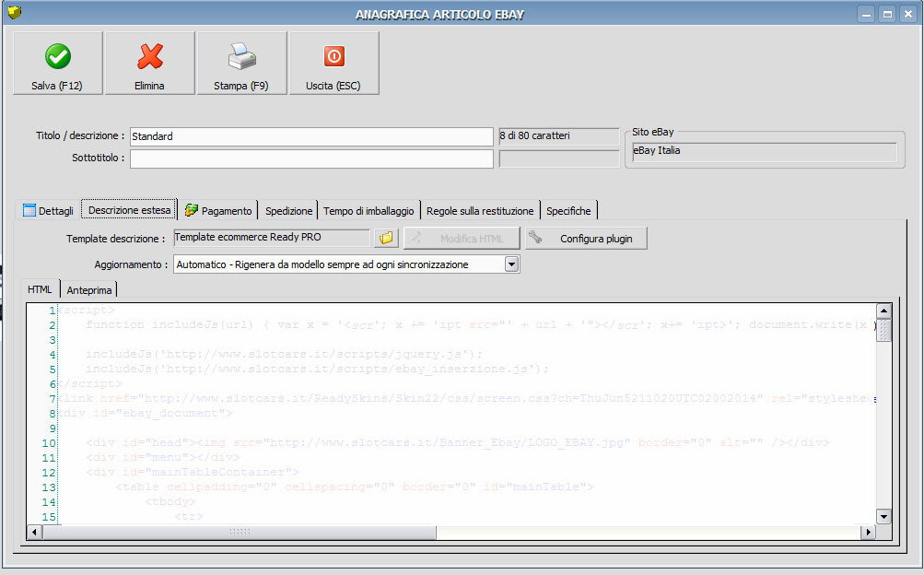Click code line 13 with mainTable

pyautogui.click(x=354, y=487)
